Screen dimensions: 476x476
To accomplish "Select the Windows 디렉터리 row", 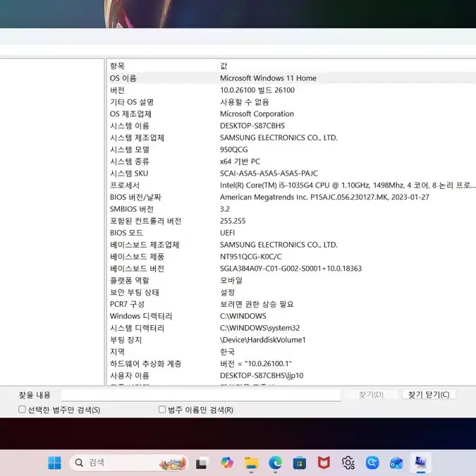I will click(x=291, y=316).
